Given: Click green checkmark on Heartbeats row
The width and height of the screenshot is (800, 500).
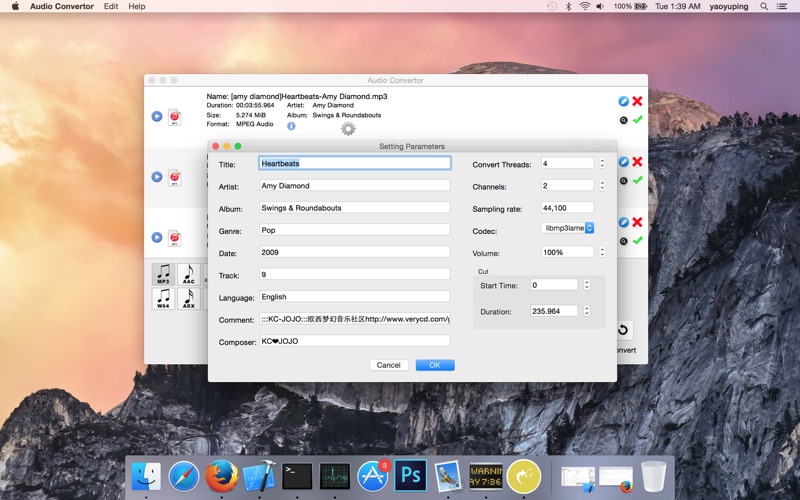Looking at the screenshot, I should [x=637, y=119].
